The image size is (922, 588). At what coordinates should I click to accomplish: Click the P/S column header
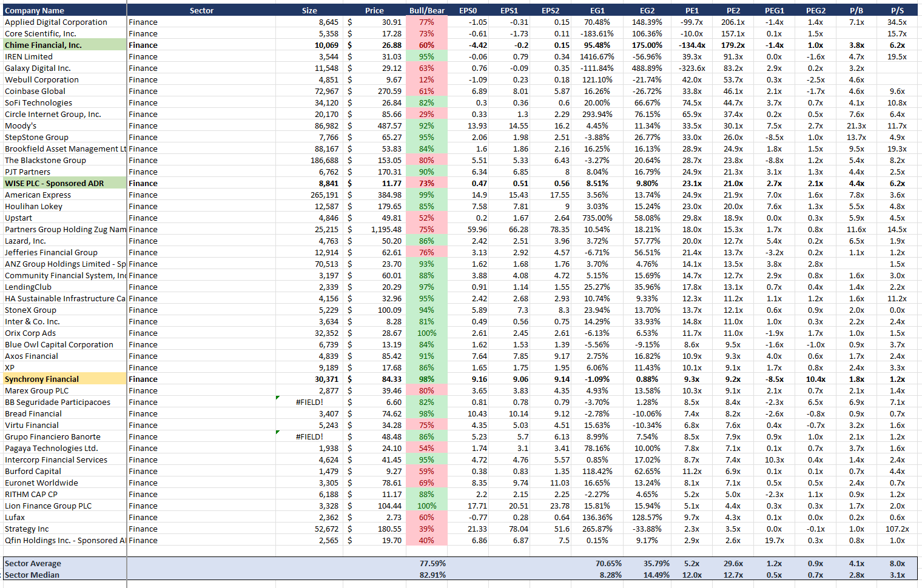898,10
